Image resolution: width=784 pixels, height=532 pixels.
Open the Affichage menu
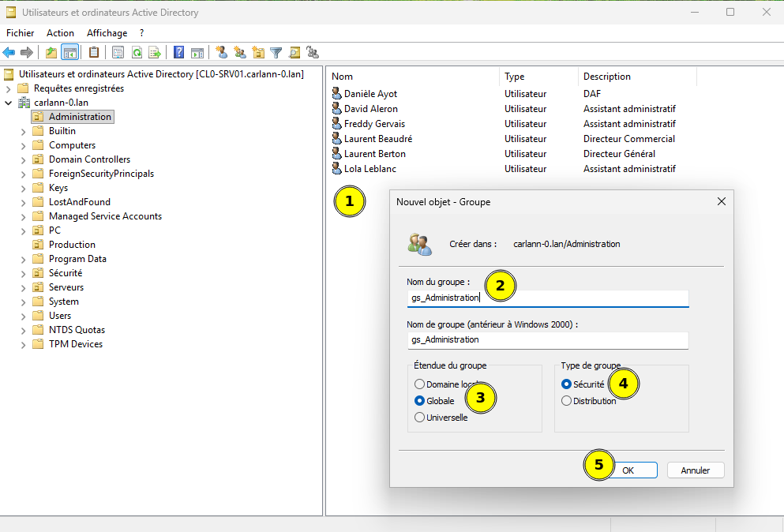pyautogui.click(x=107, y=33)
